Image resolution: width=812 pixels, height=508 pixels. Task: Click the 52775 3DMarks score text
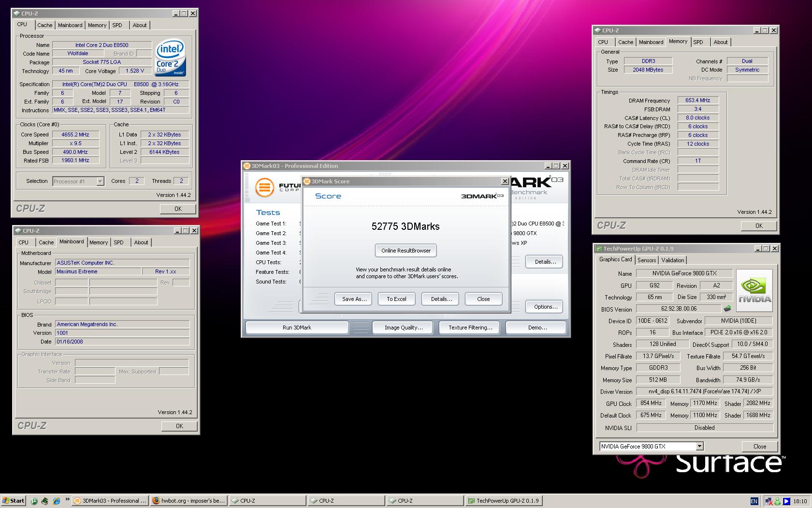tap(406, 226)
